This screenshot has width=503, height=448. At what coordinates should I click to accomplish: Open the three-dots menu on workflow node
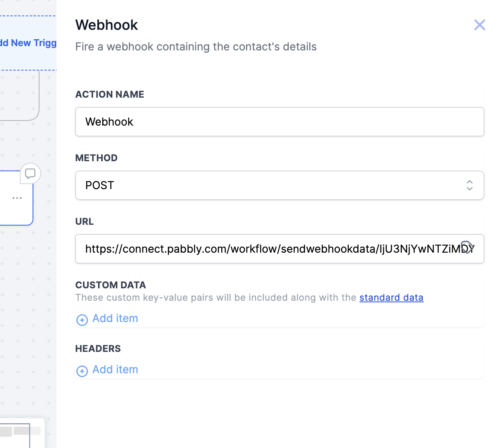click(x=17, y=198)
